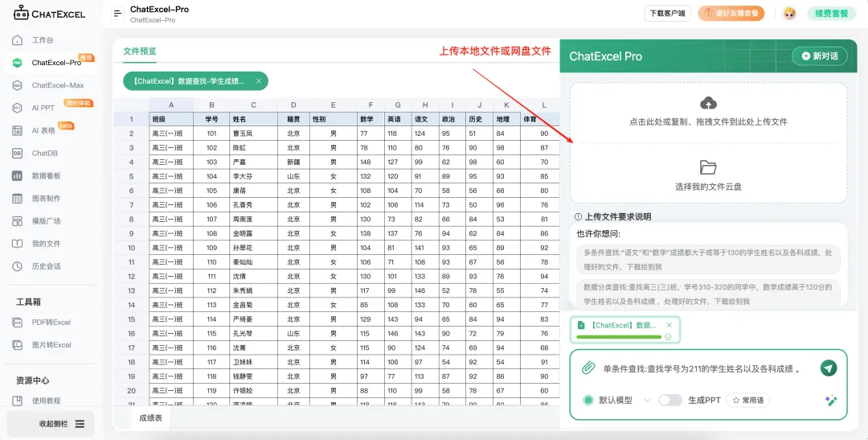Switch to the 文件预览 tab

pos(140,51)
